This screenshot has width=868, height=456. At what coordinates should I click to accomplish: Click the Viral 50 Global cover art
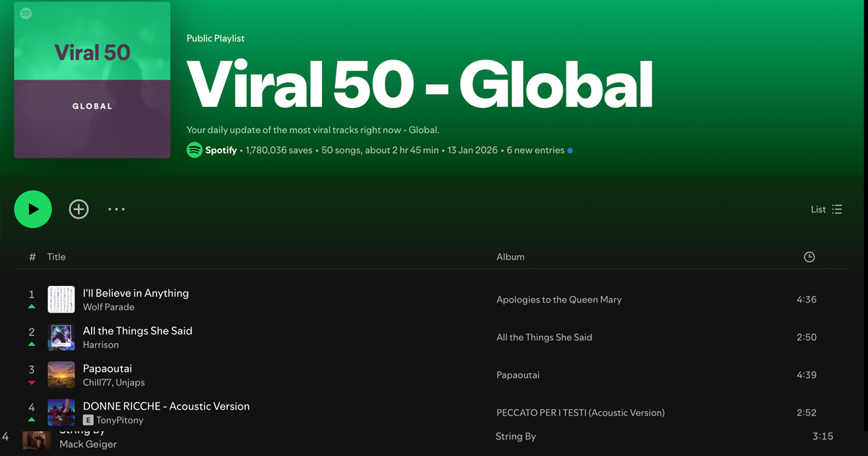point(93,80)
